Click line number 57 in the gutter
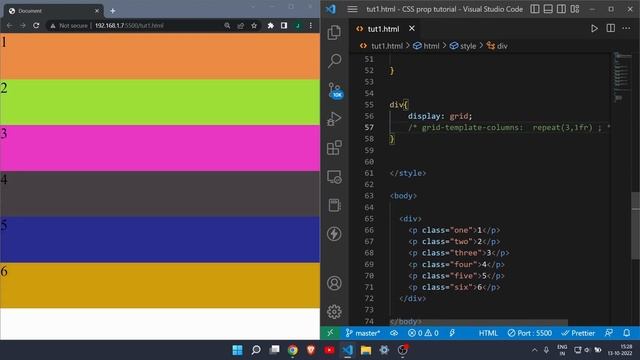Screen dimensions: 640x360 [369, 127]
